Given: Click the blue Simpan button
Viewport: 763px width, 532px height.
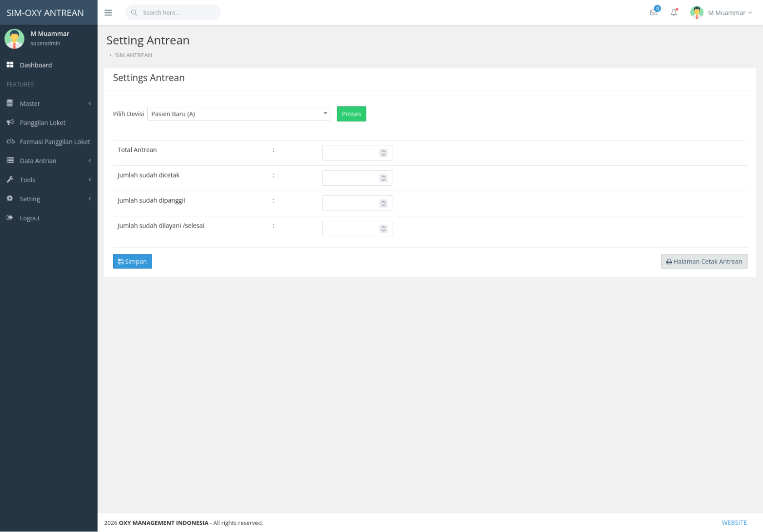Looking at the screenshot, I should coord(133,261).
